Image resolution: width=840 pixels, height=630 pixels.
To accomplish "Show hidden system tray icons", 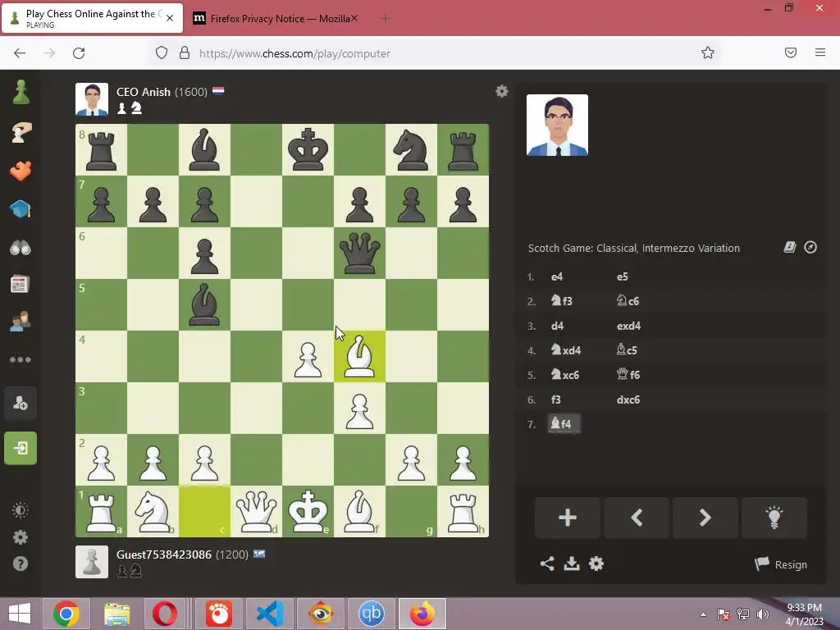I will 703,614.
